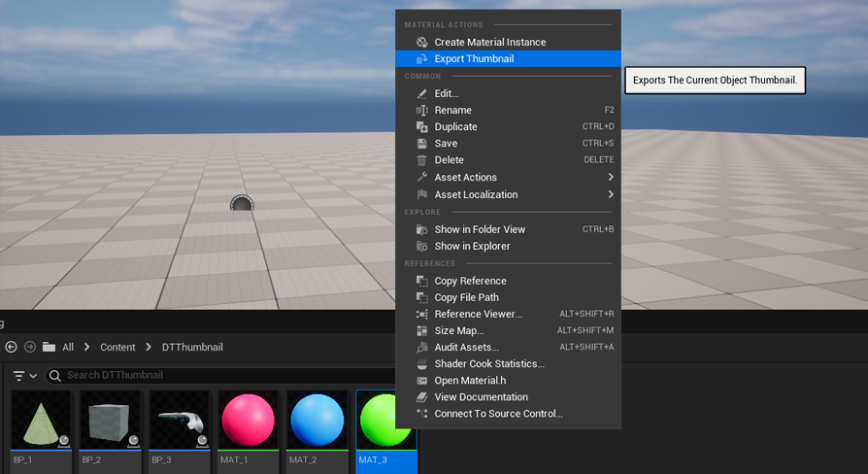Click Save in the context menu
This screenshot has width=868, height=474.
pos(508,144)
